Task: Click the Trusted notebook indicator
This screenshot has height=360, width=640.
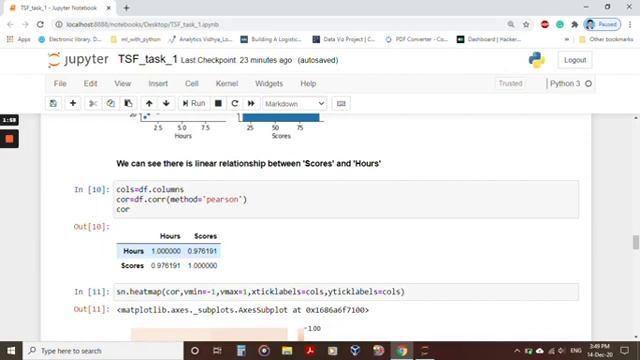Action: (x=510, y=84)
